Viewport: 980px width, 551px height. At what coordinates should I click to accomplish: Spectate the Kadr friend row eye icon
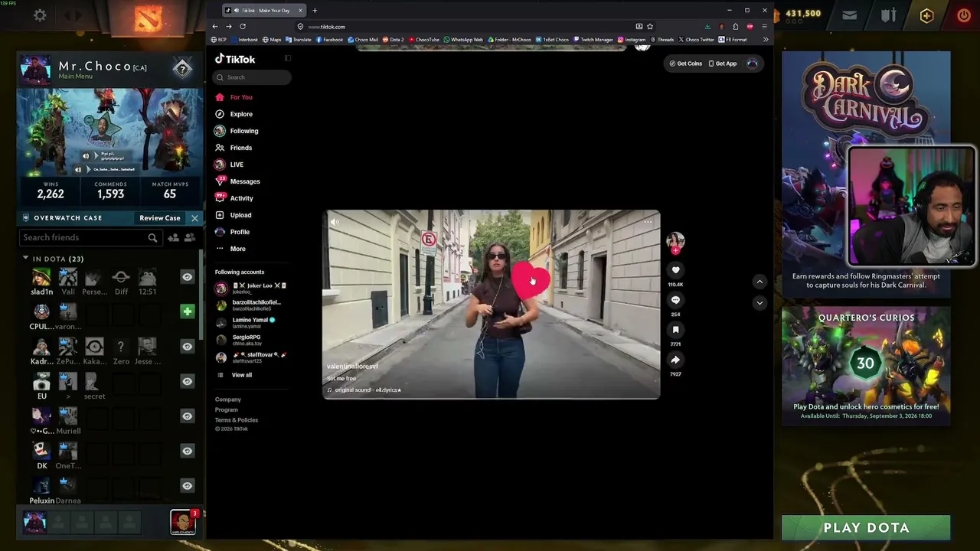pos(187,347)
